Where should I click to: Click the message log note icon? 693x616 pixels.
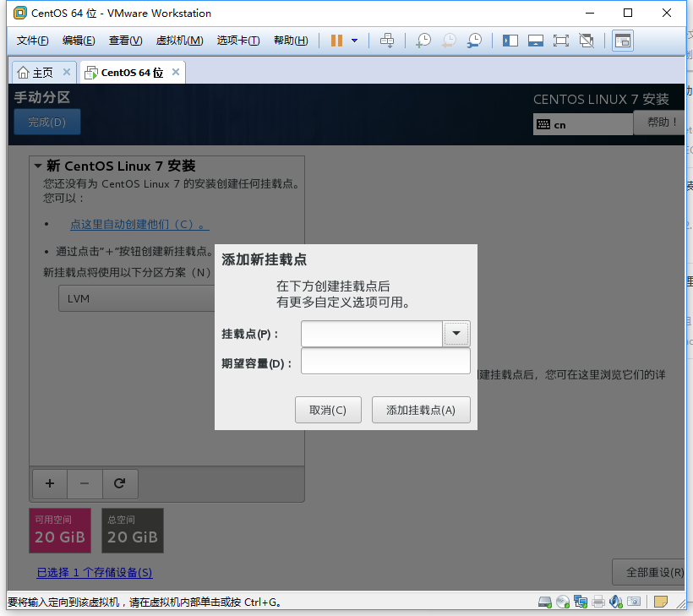pyautogui.click(x=661, y=602)
